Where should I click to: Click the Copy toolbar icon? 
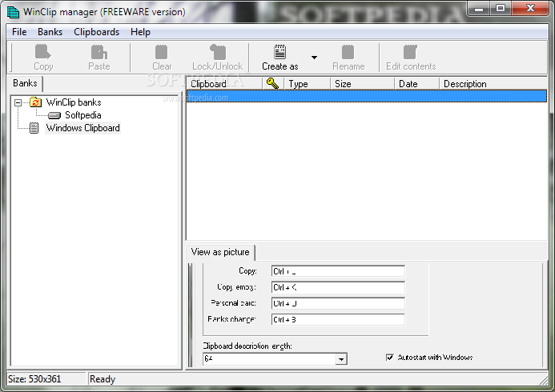click(43, 52)
